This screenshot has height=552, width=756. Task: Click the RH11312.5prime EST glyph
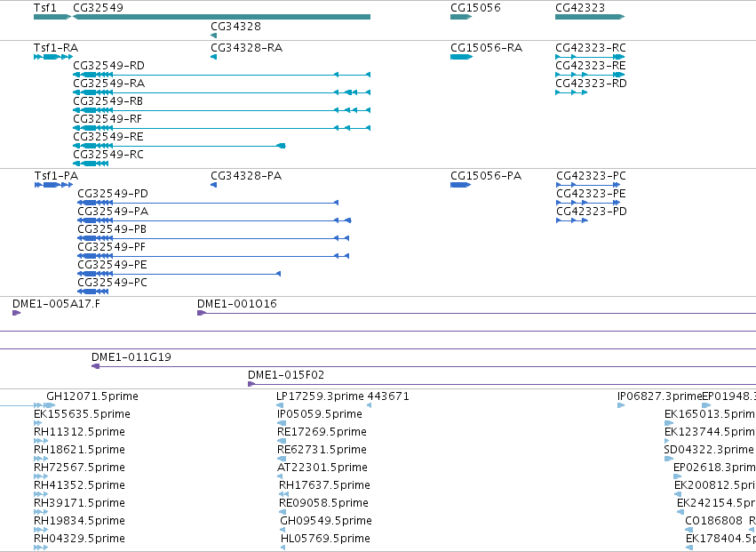41,441
